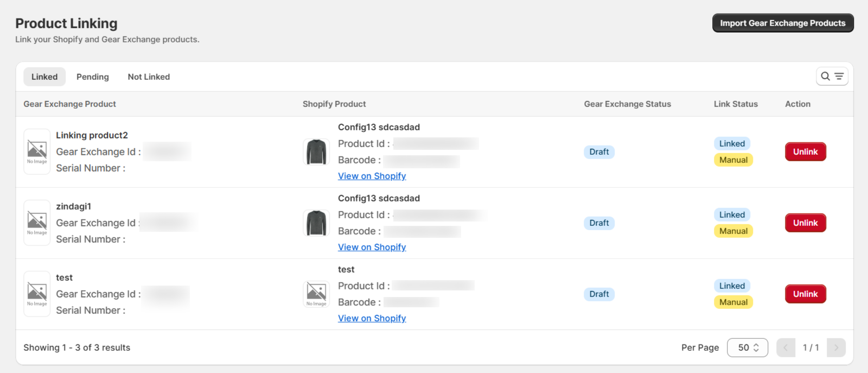
Task: Click Linking product2 no-image thumbnail
Action: (37, 151)
